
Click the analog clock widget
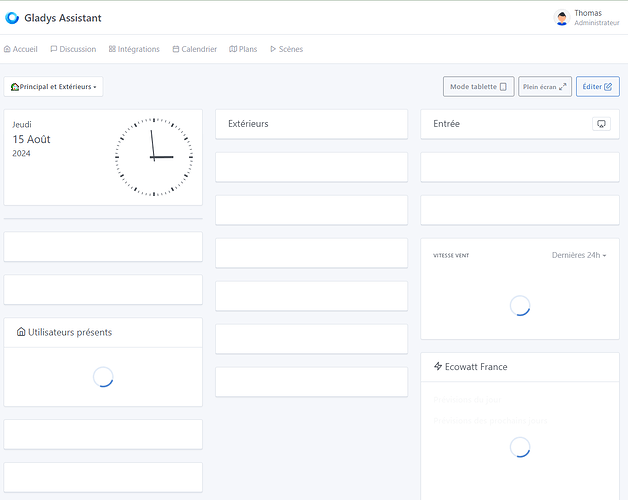pos(153,157)
